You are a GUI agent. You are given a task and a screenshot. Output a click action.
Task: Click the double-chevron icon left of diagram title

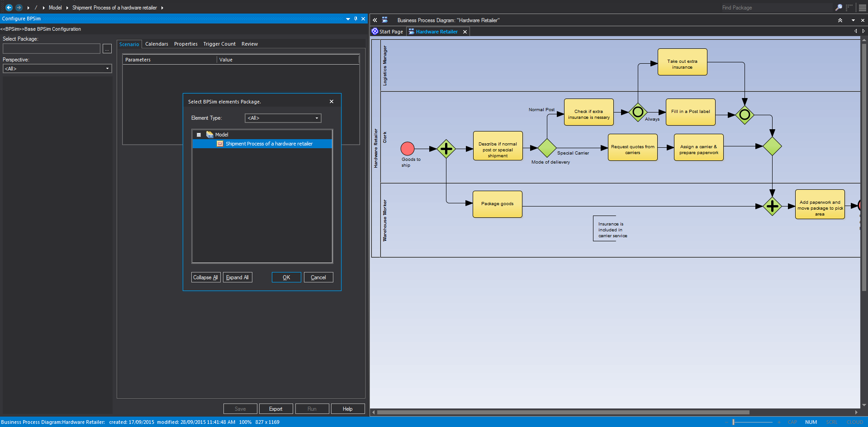pyautogui.click(x=375, y=20)
